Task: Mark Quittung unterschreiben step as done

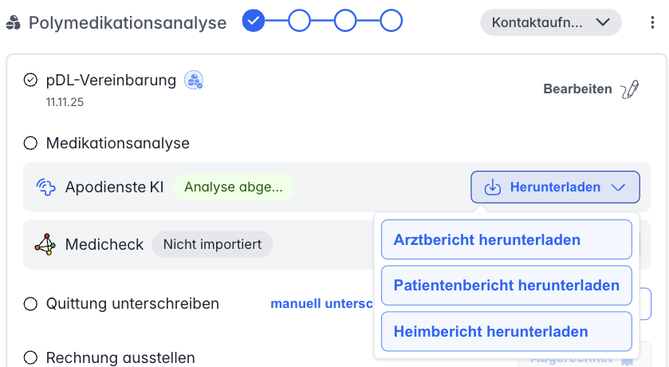Action: pos(30,304)
